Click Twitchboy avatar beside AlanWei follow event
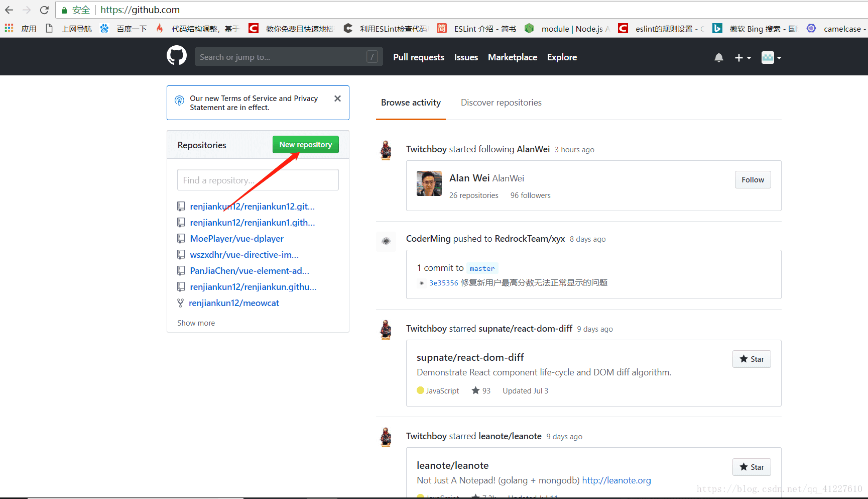Viewport: 868px width, 499px height. (x=386, y=150)
